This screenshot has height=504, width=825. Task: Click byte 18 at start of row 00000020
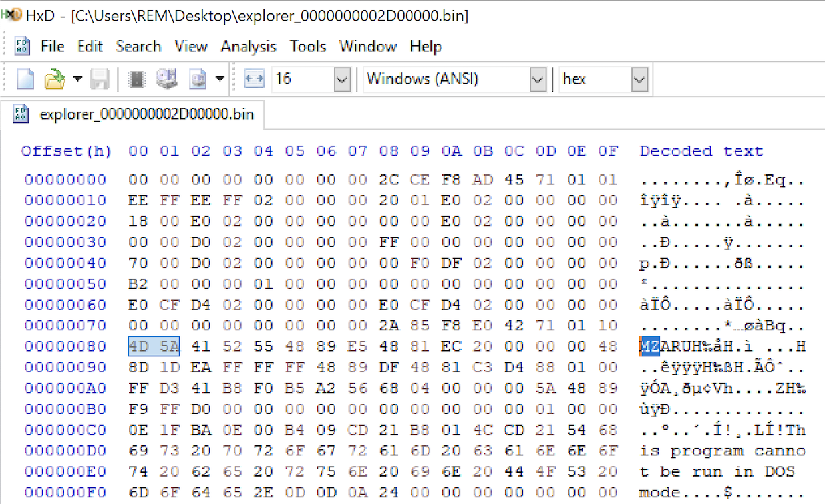point(138,221)
